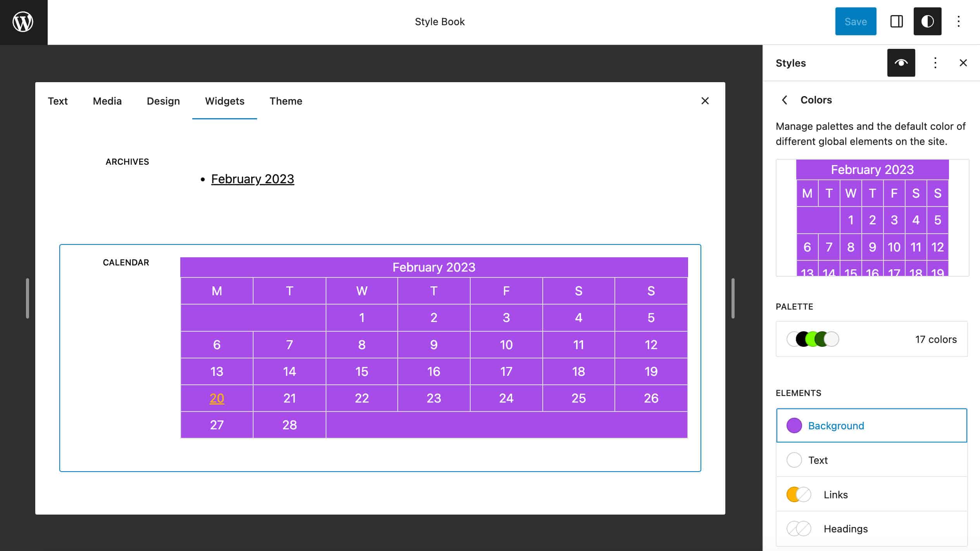Select the Widgets tab in Style Book
The height and width of the screenshot is (551, 980).
[x=225, y=101]
